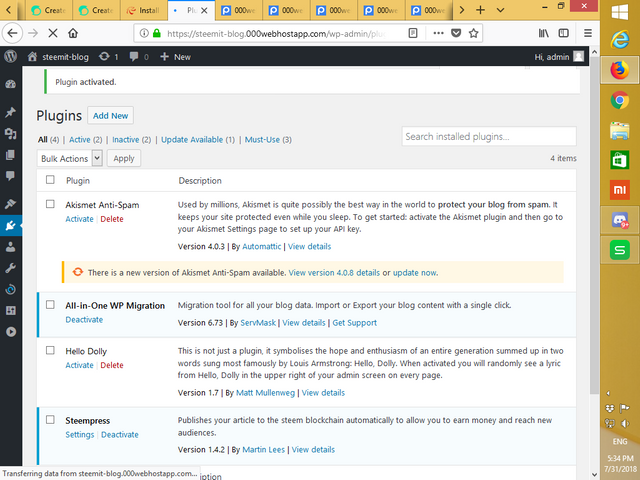This screenshot has width=640, height=480.
Task: Open the Bulk Actions dropdown
Action: (69, 158)
